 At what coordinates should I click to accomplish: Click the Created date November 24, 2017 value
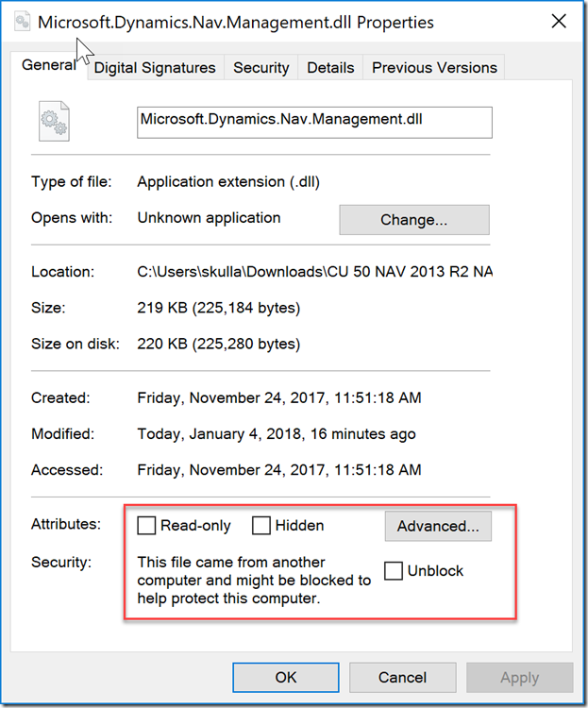point(279,398)
